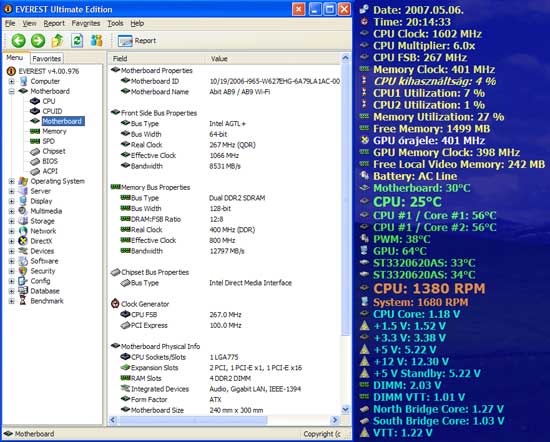Expand the Computer tree node
Image resolution: width=550 pixels, height=442 pixels.
(x=12, y=81)
